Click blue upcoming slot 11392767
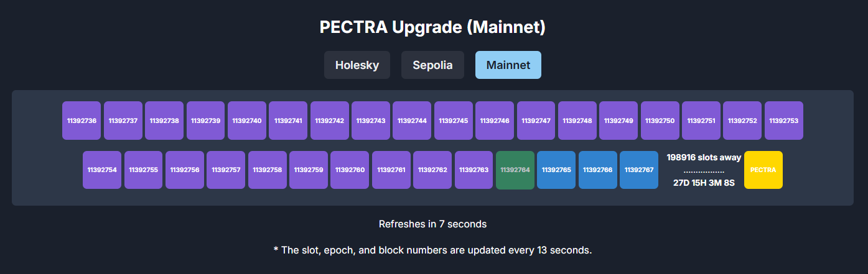 638,170
